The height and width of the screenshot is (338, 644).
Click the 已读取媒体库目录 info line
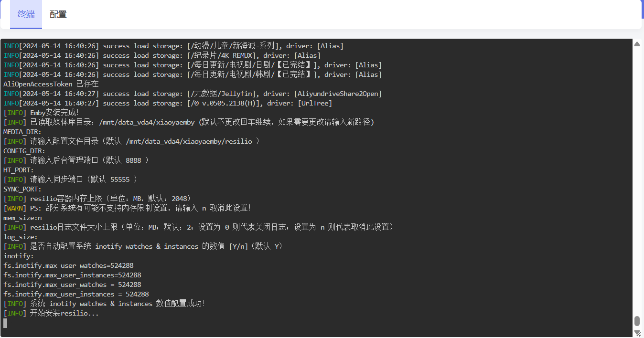click(x=189, y=123)
